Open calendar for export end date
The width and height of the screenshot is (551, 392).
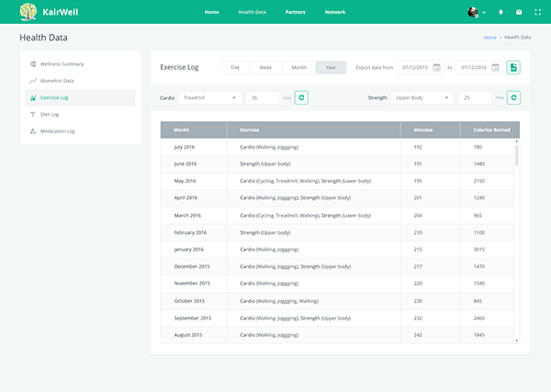click(495, 67)
